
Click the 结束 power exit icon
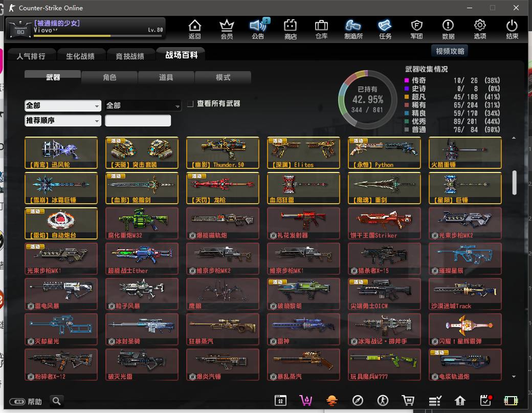[x=512, y=29]
